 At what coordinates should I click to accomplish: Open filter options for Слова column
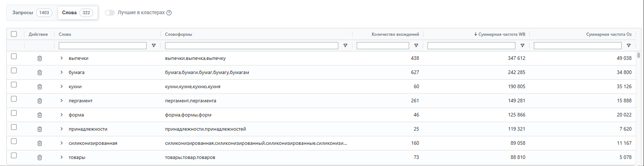(x=154, y=45)
